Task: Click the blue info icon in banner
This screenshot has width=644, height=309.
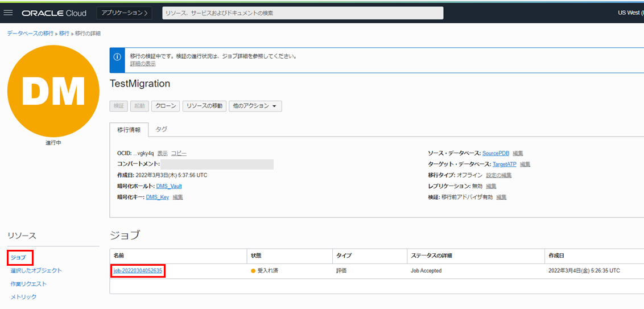Action: point(117,57)
